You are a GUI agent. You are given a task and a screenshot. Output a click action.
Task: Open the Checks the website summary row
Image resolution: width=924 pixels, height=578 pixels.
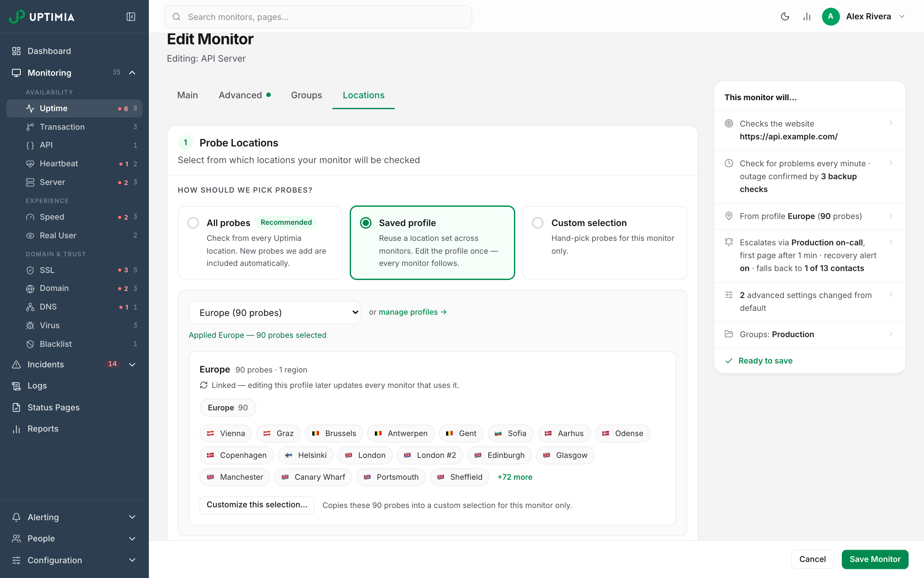click(x=809, y=130)
